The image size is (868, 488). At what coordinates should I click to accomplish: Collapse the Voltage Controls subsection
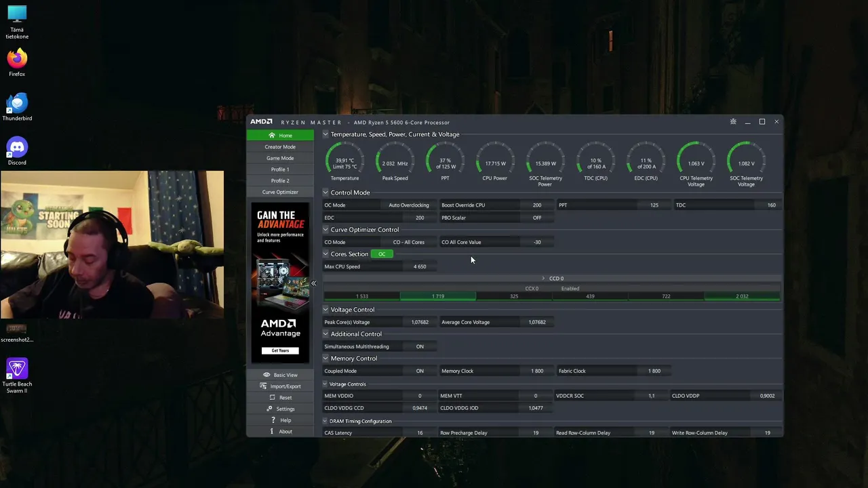click(325, 384)
